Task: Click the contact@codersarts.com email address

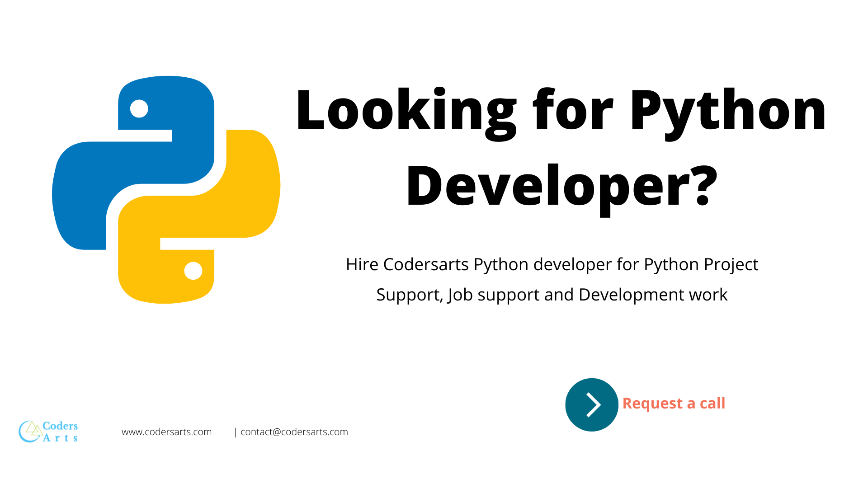Action: 294,432
